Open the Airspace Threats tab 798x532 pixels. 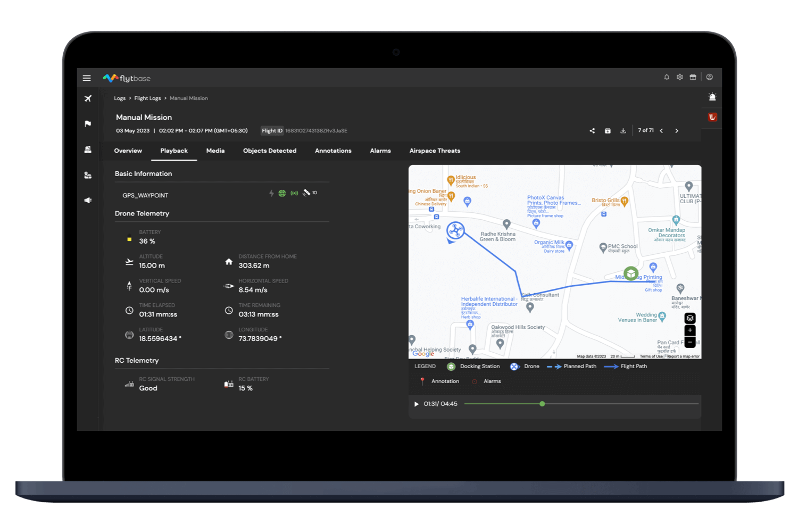click(435, 151)
